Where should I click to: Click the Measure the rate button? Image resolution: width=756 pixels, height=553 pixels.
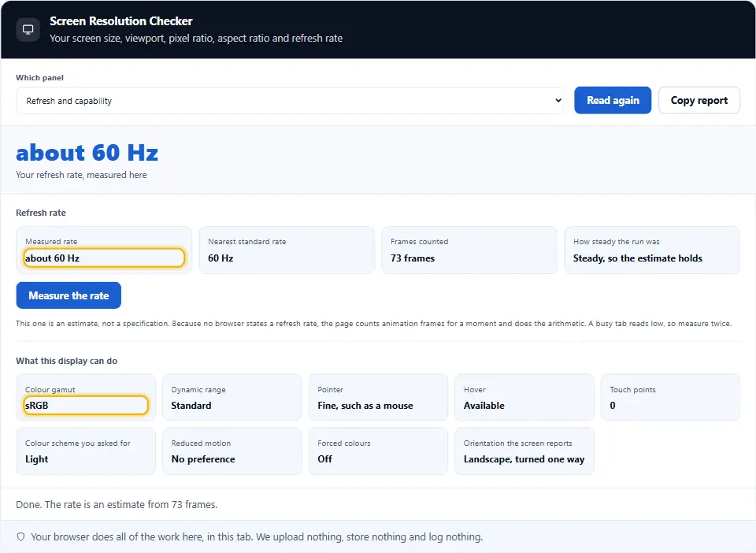69,295
